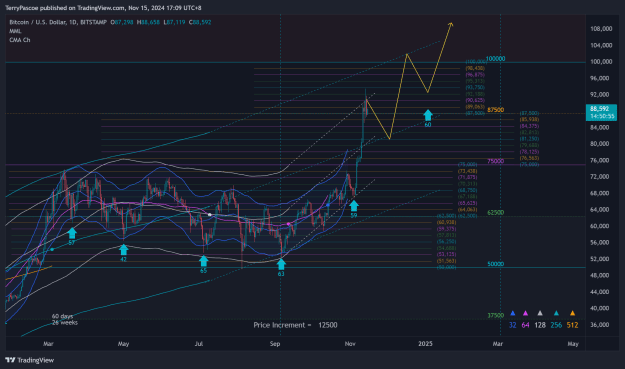Click the number 512 in the legend
This screenshot has width=625, height=369.
pyautogui.click(x=572, y=325)
